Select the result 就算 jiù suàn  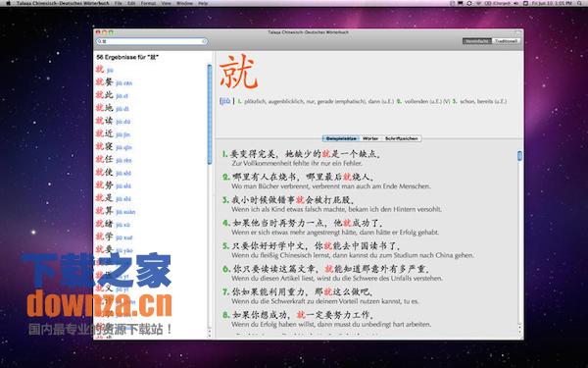pyautogui.click(x=115, y=211)
